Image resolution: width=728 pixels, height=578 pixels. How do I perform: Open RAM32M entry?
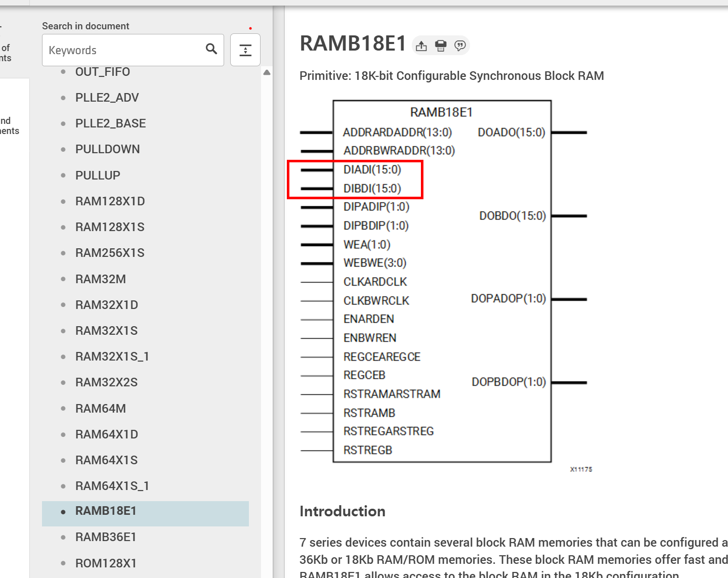pos(101,279)
